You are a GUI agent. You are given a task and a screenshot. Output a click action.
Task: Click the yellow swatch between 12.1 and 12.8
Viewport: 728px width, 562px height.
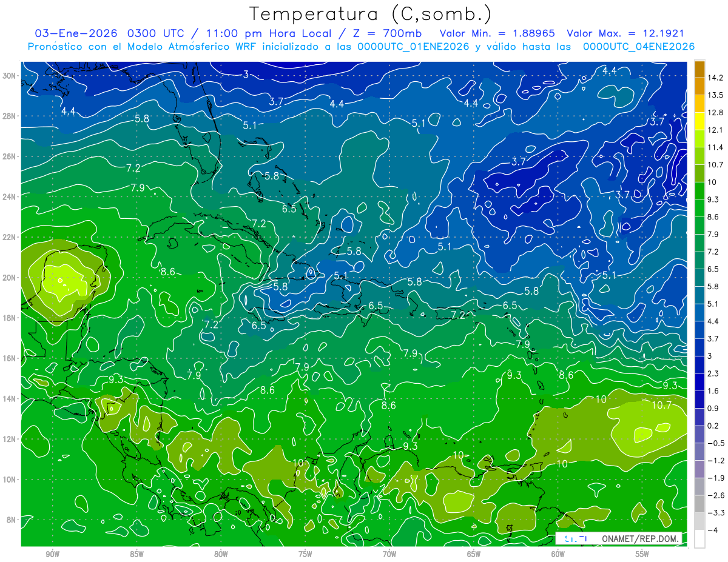(699, 121)
